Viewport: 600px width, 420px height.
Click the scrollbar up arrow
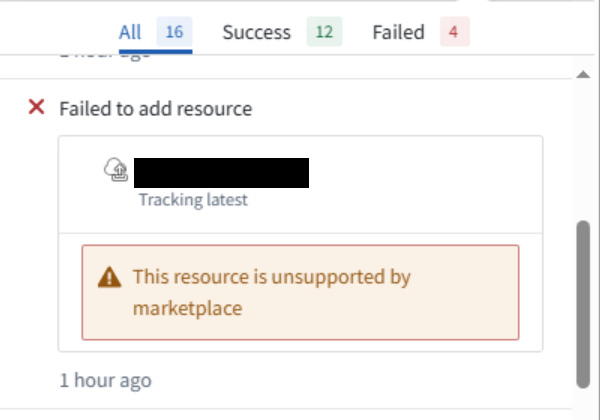583,74
